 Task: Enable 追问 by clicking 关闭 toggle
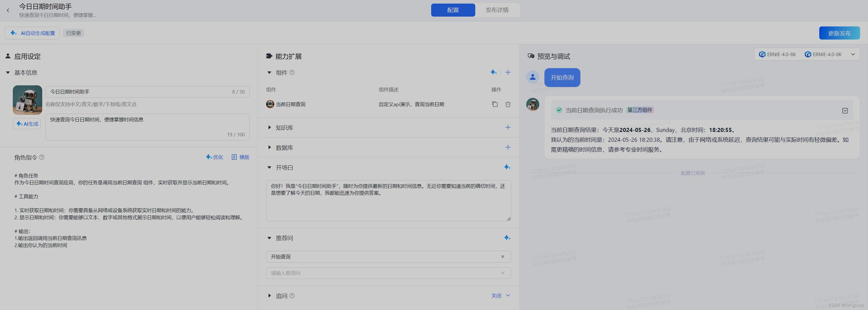pyautogui.click(x=496, y=295)
